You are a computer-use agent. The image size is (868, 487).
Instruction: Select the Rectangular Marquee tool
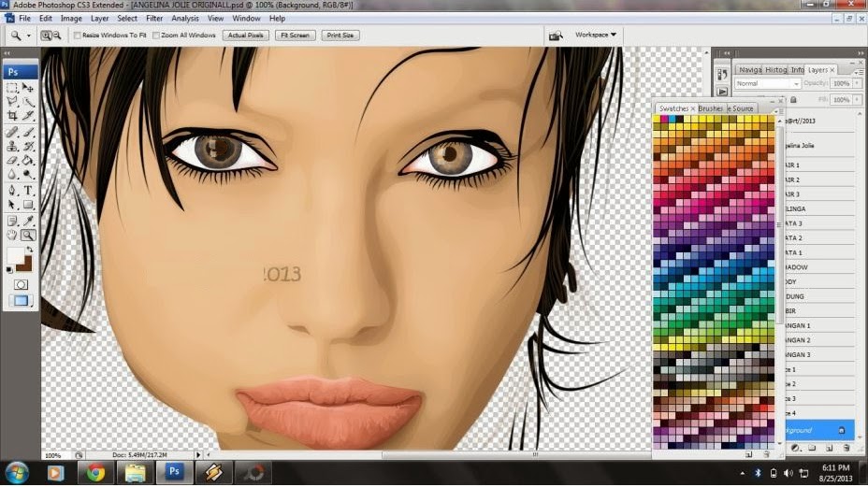(x=12, y=88)
